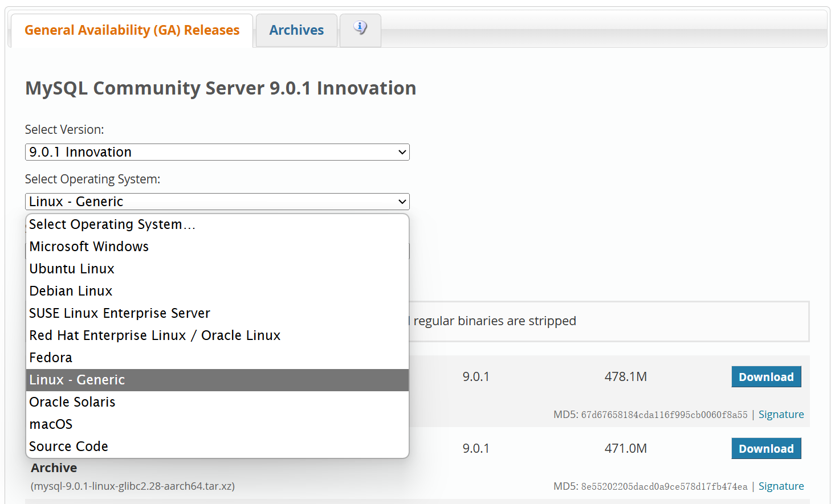Click the 478.1M file size text

tap(626, 377)
